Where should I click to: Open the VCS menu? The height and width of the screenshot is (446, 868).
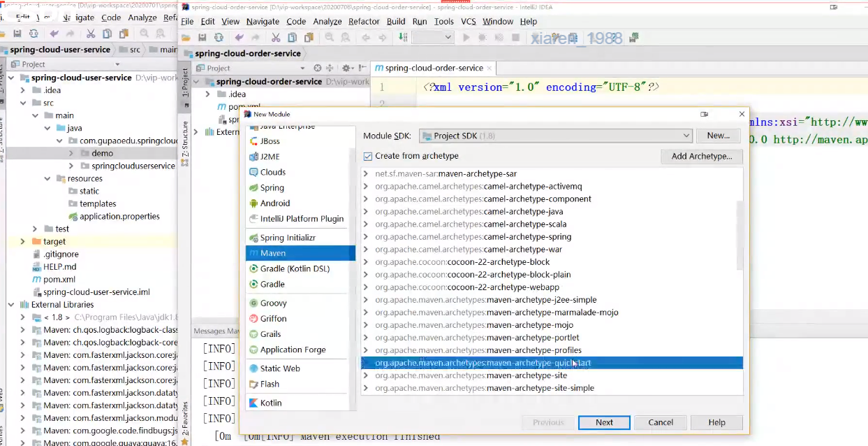tap(469, 22)
